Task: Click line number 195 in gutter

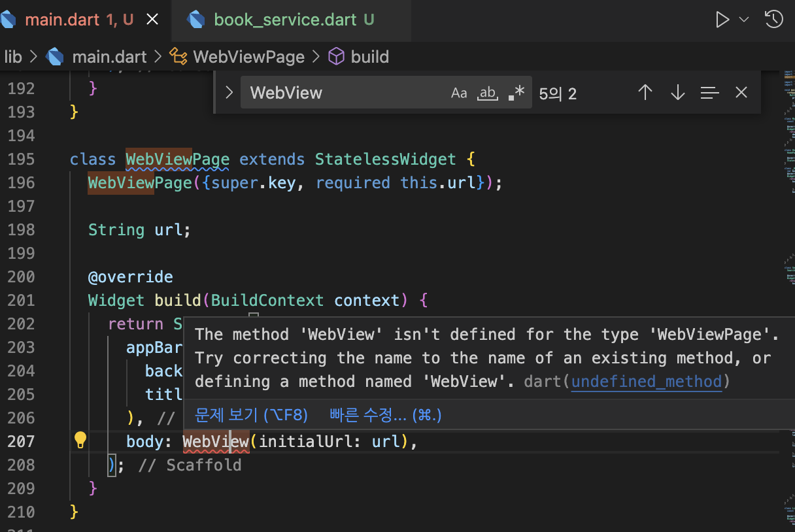Action: [x=21, y=159]
